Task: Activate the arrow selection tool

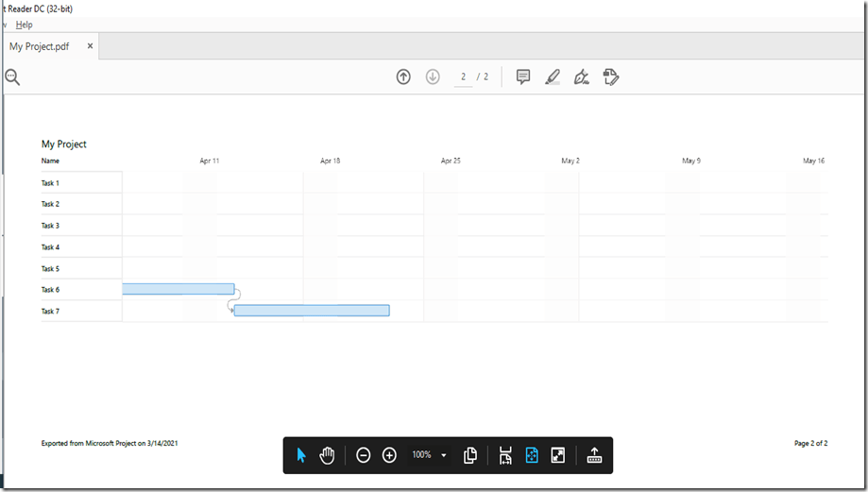Action: (301, 455)
